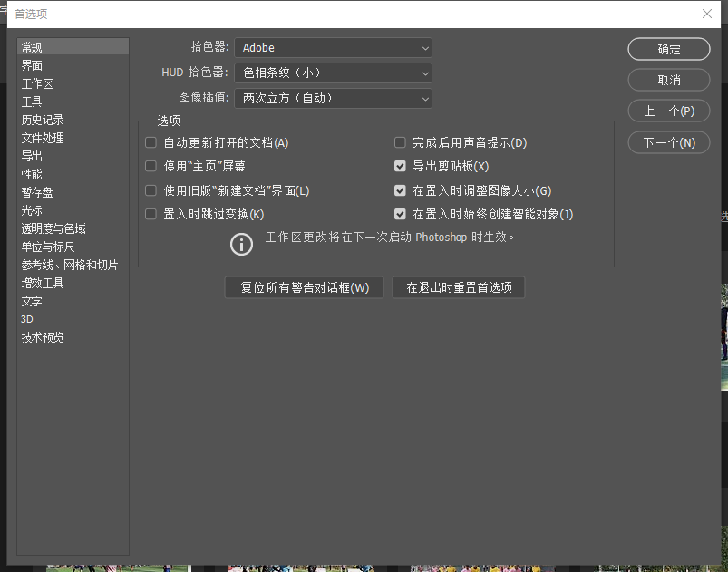728x572 pixels.
Task: Select the 性能 preferences category
Action: (31, 173)
